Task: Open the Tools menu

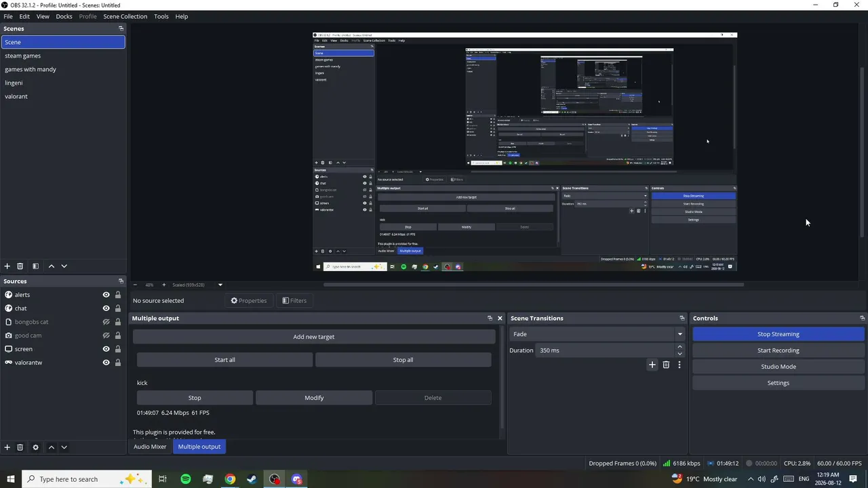Action: coord(161,16)
